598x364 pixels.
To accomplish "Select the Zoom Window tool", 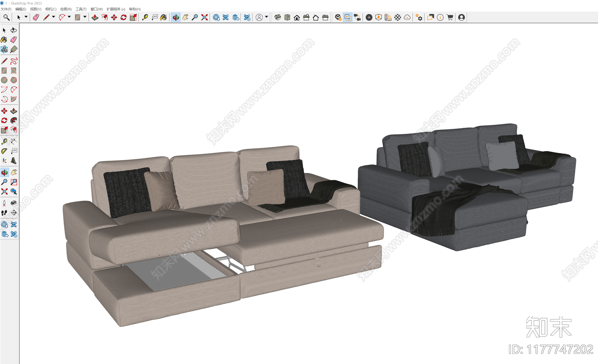I will [x=13, y=182].
